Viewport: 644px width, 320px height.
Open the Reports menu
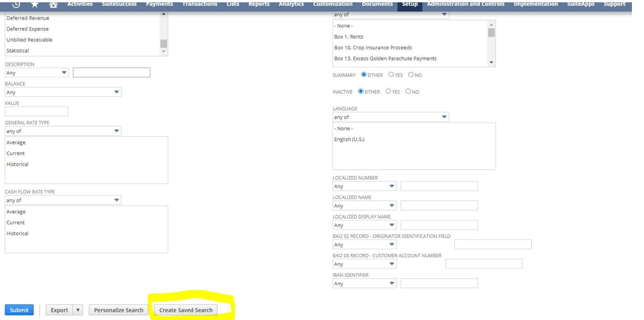(259, 4)
